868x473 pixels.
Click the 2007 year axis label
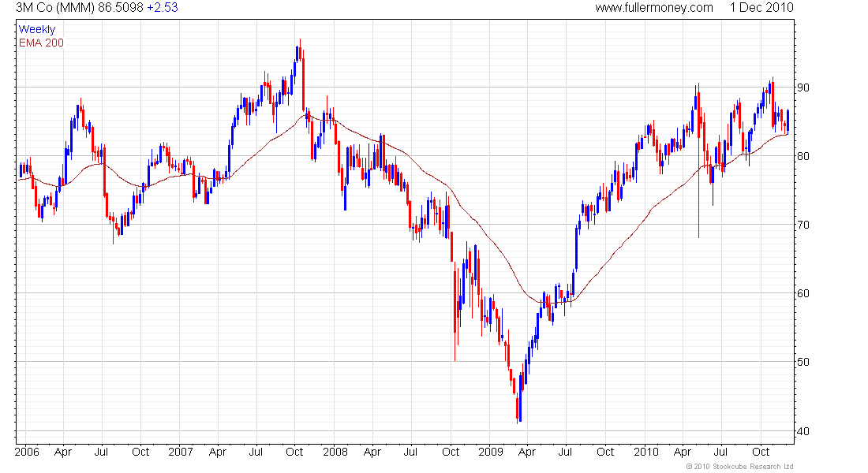(x=181, y=452)
